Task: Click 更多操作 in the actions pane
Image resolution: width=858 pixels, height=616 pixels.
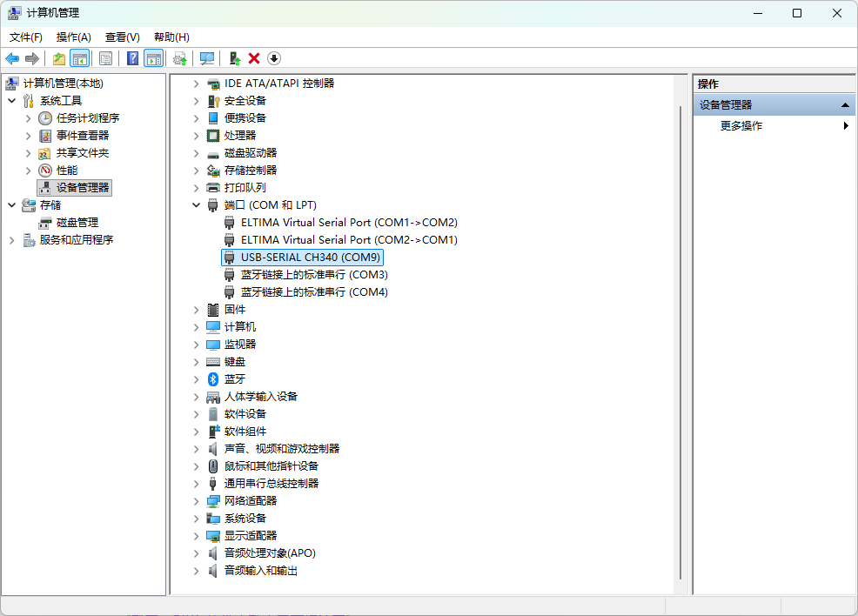Action: click(x=741, y=126)
